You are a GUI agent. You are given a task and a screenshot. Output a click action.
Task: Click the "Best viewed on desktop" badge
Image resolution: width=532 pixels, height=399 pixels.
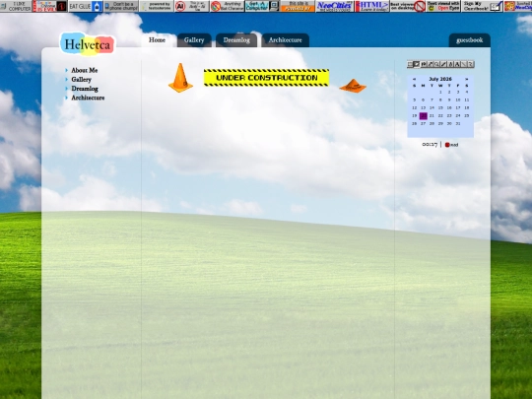tap(408, 6)
